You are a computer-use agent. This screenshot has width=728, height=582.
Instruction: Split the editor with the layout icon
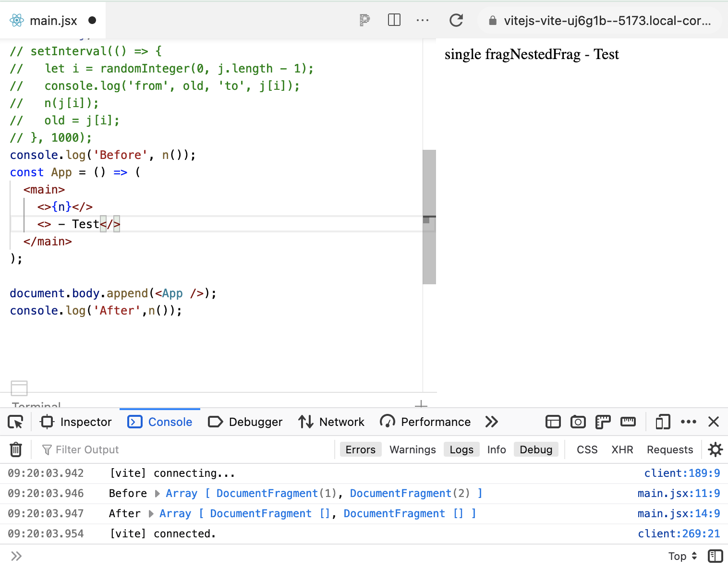pos(394,20)
